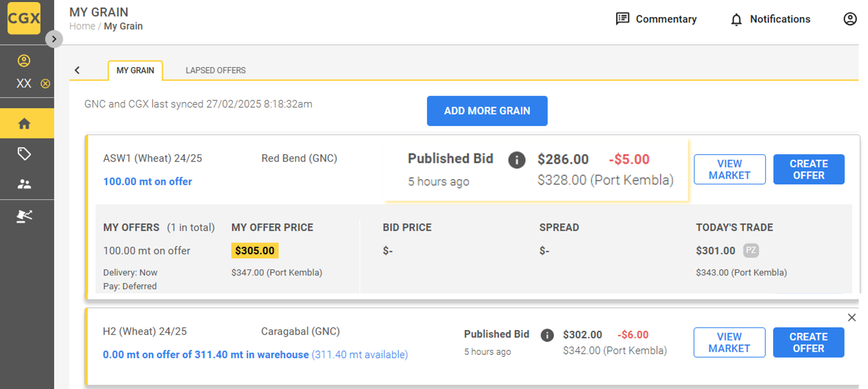Click the back arrow beside the tabs
The height and width of the screenshot is (389, 868).
click(77, 70)
